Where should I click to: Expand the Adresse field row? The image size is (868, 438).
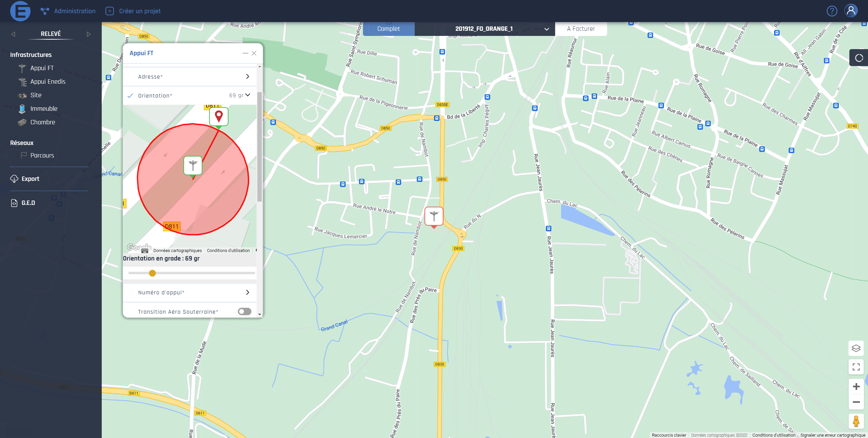247,77
